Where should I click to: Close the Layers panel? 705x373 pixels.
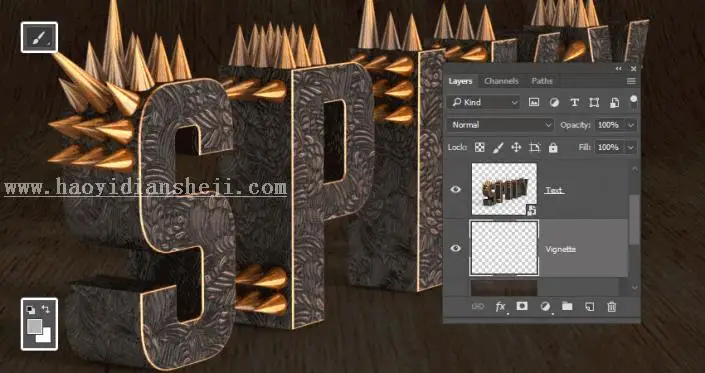(634, 69)
